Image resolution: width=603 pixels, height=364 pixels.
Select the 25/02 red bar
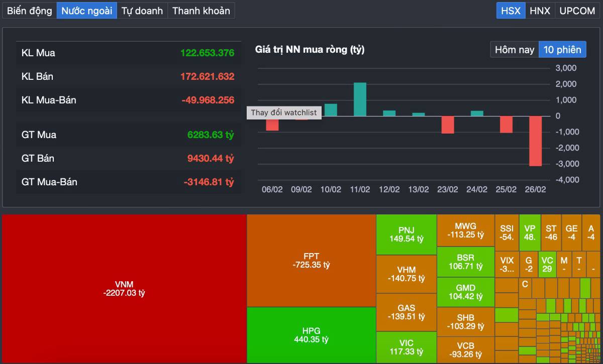click(x=506, y=125)
